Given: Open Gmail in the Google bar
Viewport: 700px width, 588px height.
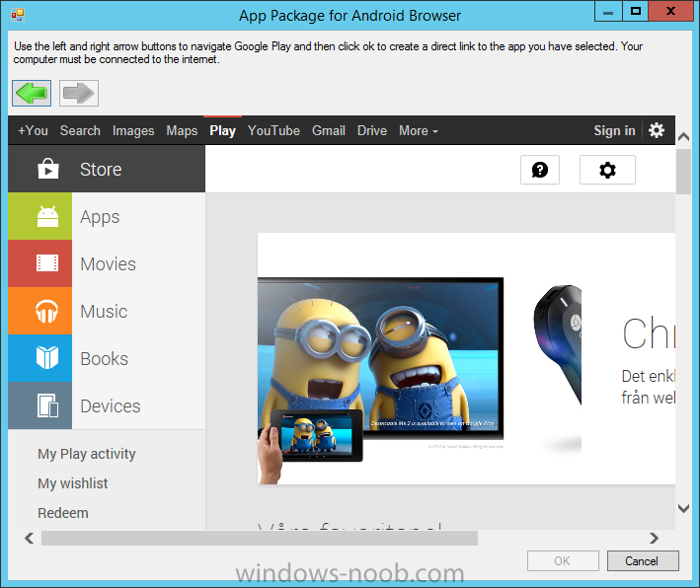Looking at the screenshot, I should tap(329, 130).
